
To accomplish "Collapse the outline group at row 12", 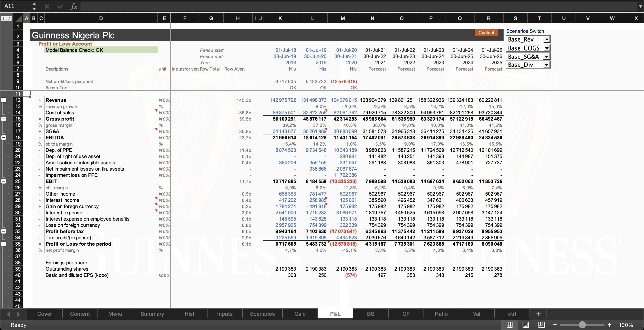I will (4, 100).
